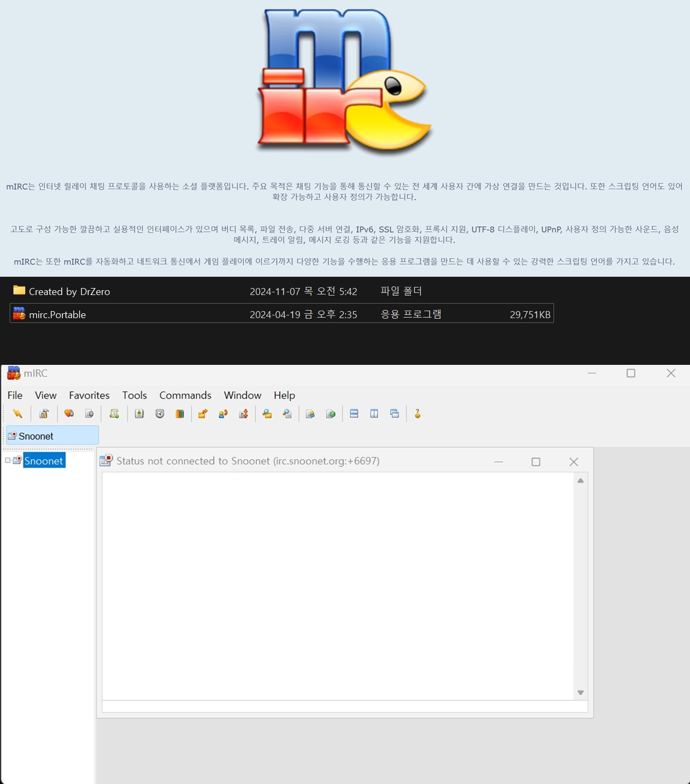Click the Created by DrZero folder icon

point(19,291)
